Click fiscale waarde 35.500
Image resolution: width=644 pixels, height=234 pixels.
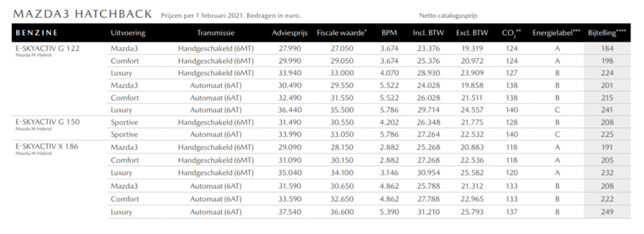[342, 111]
